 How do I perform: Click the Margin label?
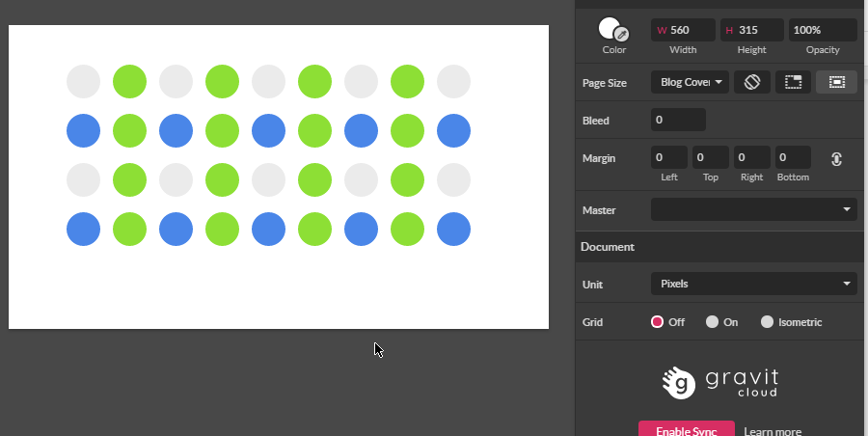click(598, 158)
